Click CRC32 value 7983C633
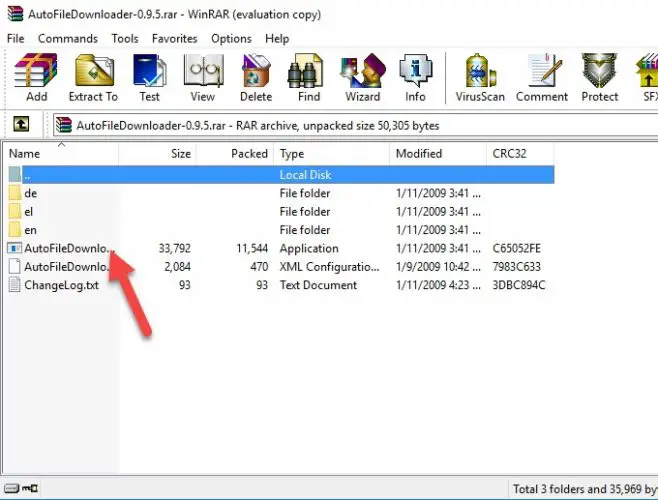 [517, 267]
